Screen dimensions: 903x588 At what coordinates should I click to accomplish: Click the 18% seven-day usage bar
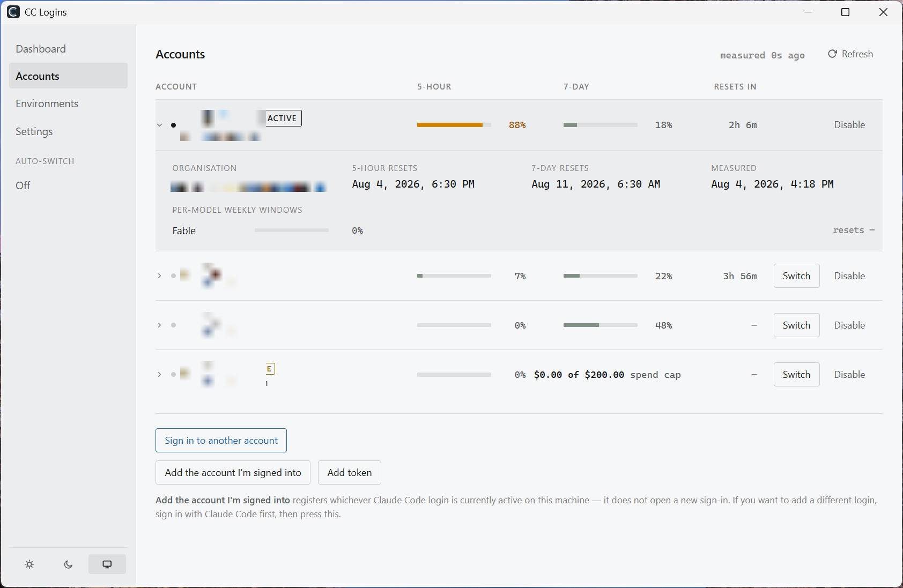click(601, 125)
